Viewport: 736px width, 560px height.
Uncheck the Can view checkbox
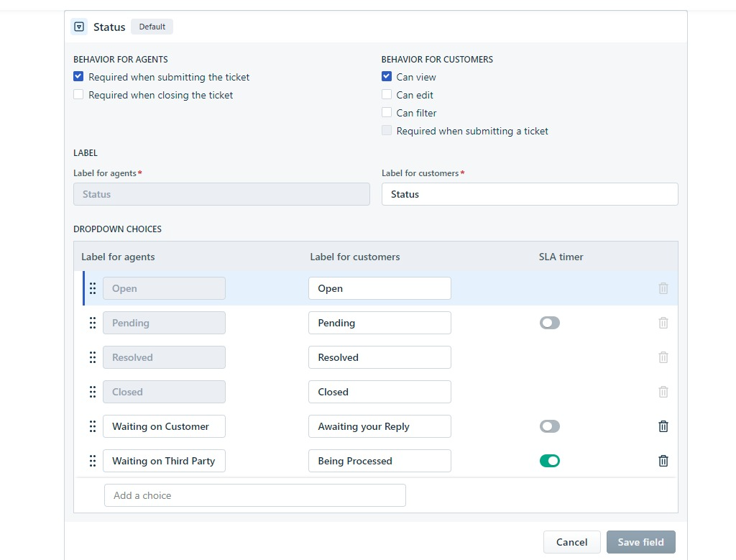(x=386, y=76)
